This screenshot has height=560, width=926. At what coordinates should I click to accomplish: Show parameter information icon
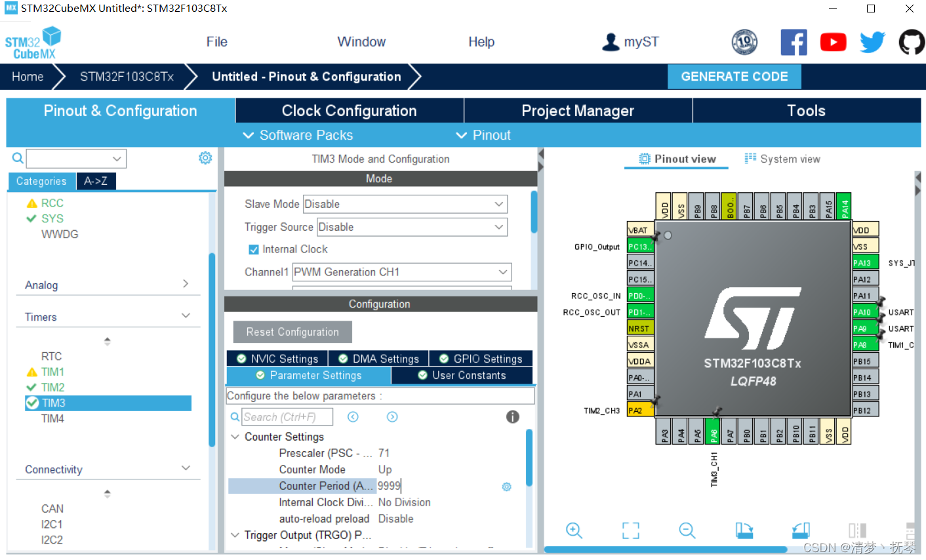[x=513, y=417]
